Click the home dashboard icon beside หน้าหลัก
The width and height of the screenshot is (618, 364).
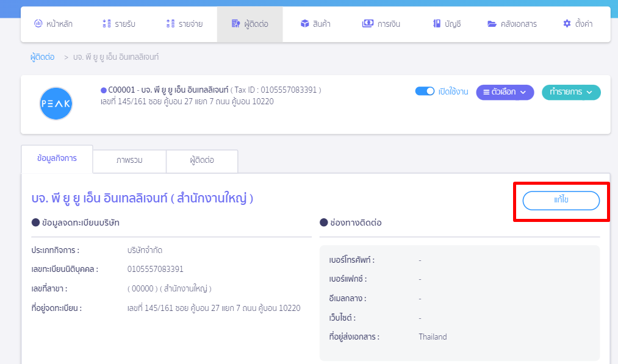tap(38, 24)
